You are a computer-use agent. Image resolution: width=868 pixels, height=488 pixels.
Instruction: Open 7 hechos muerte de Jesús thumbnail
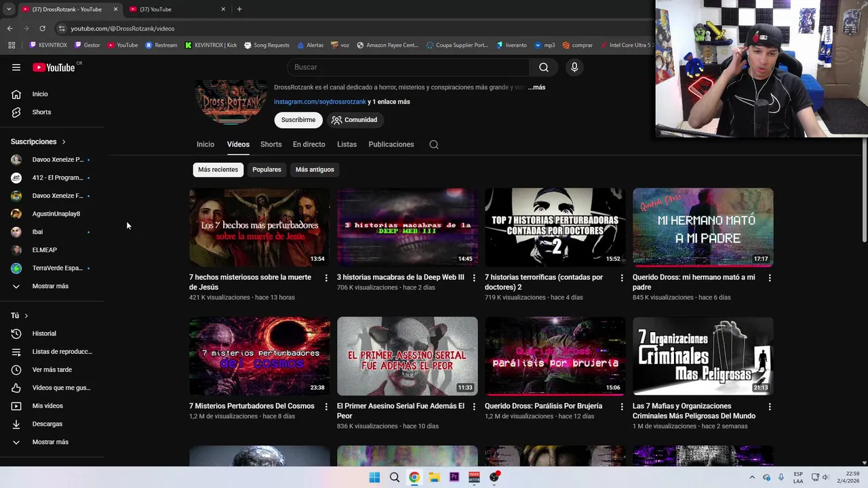(260, 227)
